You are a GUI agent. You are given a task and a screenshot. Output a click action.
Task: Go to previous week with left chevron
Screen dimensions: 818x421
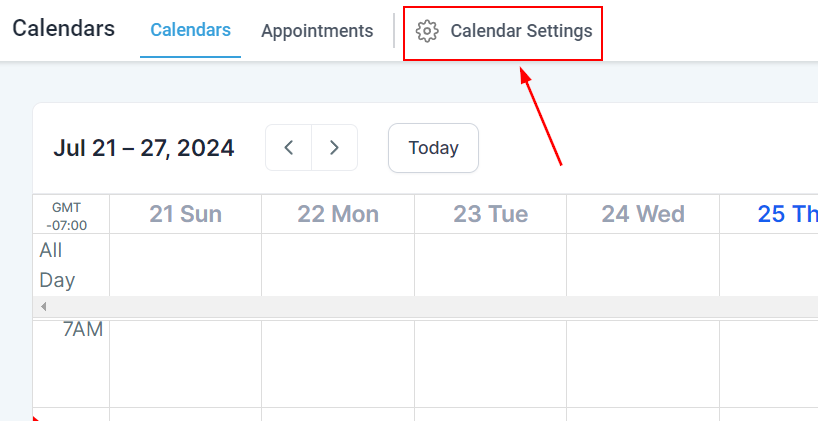(289, 148)
